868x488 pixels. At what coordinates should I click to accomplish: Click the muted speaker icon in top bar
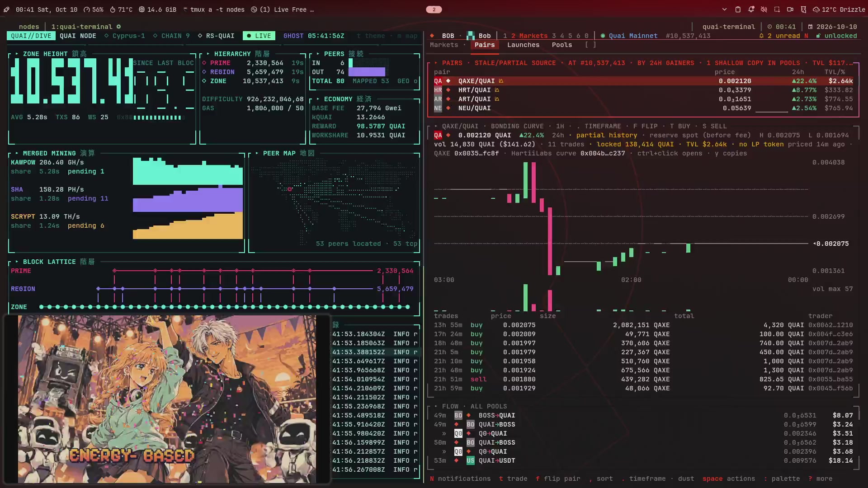764,9
